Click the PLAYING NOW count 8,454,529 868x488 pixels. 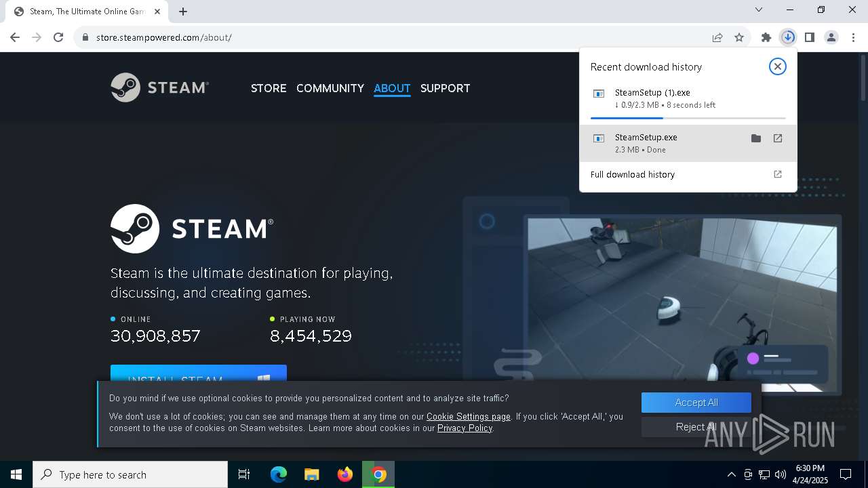[311, 336]
